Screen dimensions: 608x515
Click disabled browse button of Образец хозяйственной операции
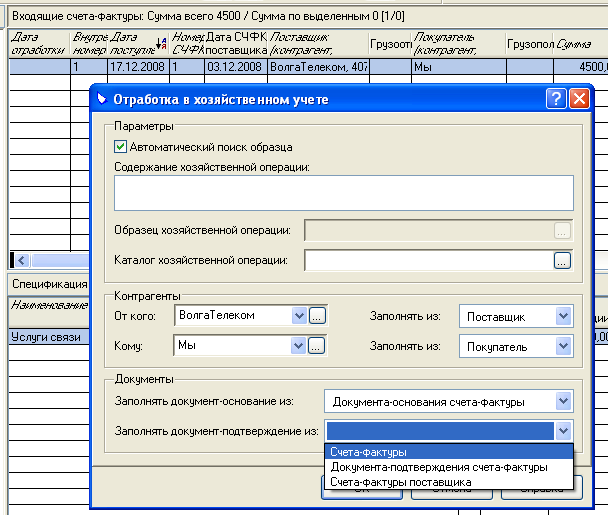(x=562, y=230)
